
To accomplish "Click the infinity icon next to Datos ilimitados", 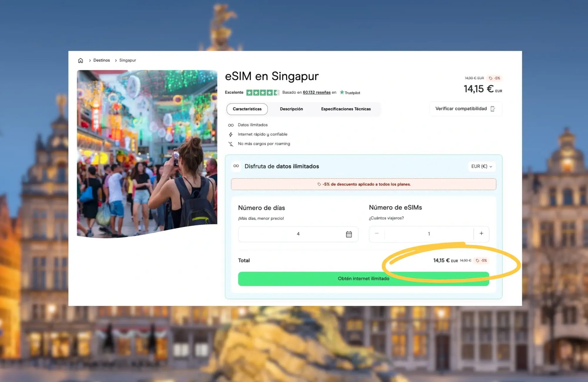I will (231, 125).
